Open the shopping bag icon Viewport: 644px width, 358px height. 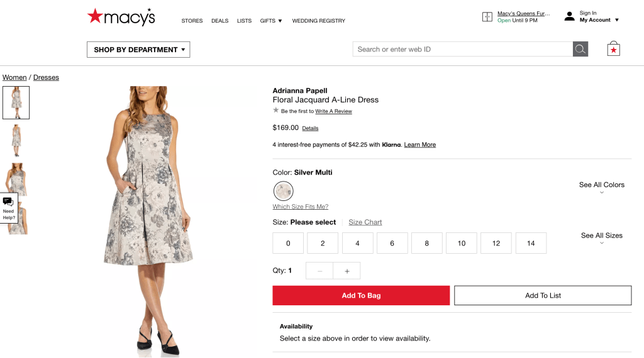(613, 49)
